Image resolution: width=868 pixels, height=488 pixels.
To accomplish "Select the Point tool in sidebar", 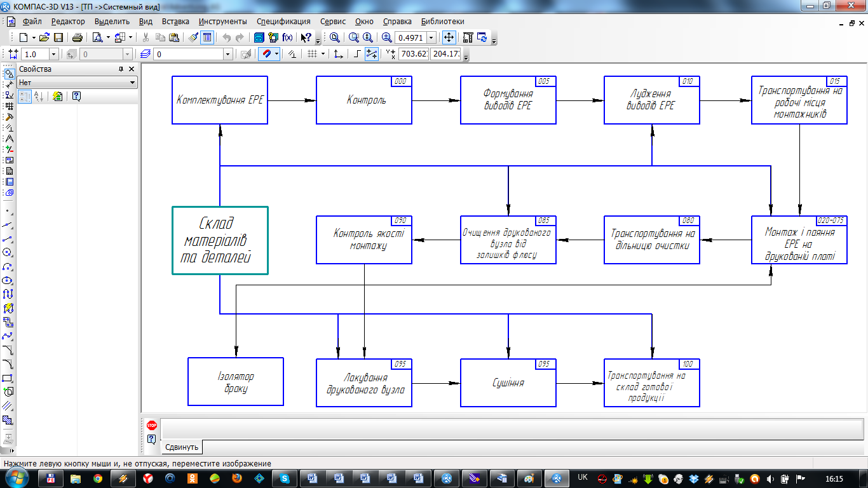I will point(8,211).
